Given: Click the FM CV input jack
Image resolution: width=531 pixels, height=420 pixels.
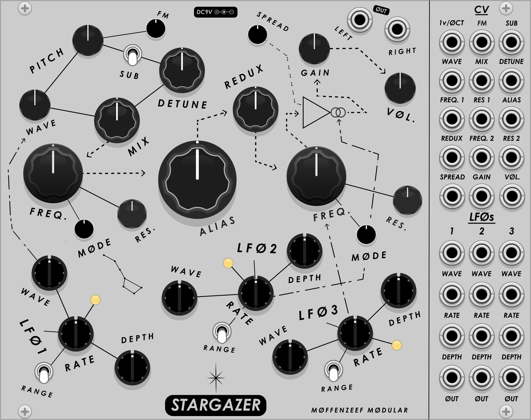Looking at the screenshot, I should pos(481,43).
